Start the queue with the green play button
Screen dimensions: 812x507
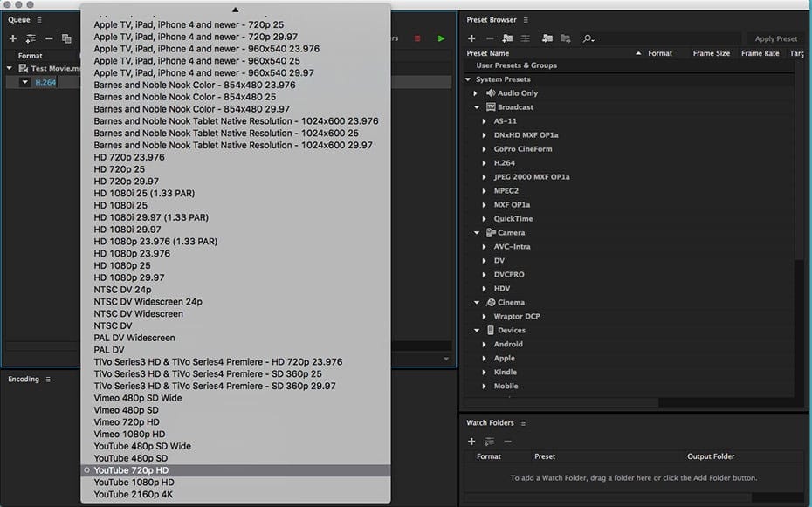441,38
